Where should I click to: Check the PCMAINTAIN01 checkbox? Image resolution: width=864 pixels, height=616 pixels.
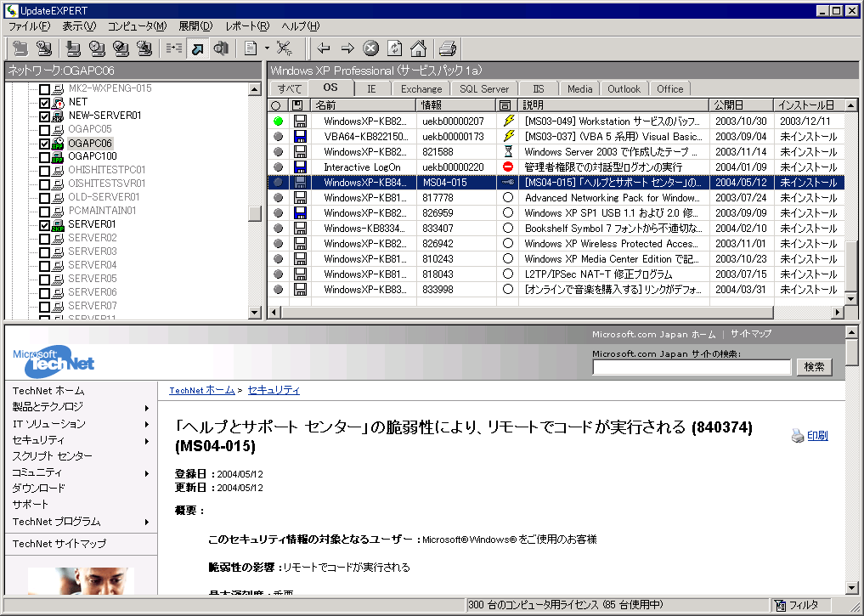click(45, 212)
